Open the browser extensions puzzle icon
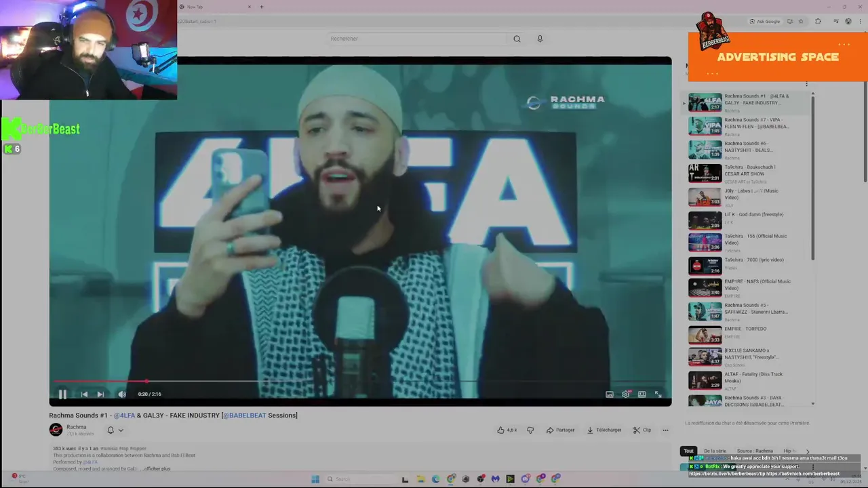 tap(818, 21)
